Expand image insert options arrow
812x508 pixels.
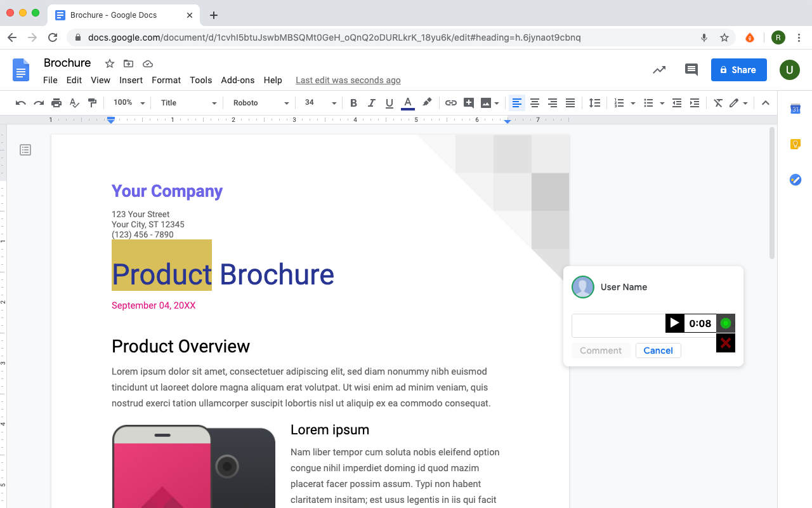tap(497, 104)
